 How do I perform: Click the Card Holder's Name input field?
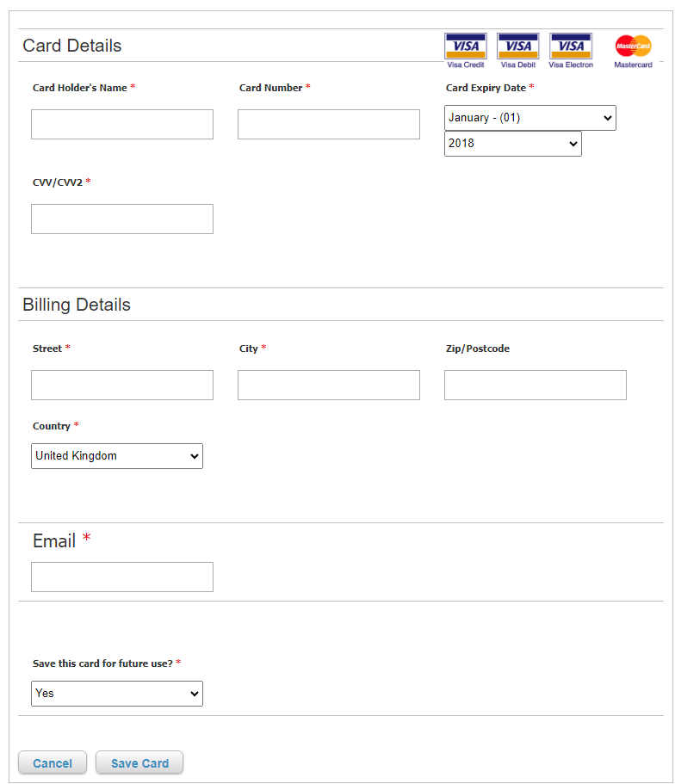(x=121, y=124)
